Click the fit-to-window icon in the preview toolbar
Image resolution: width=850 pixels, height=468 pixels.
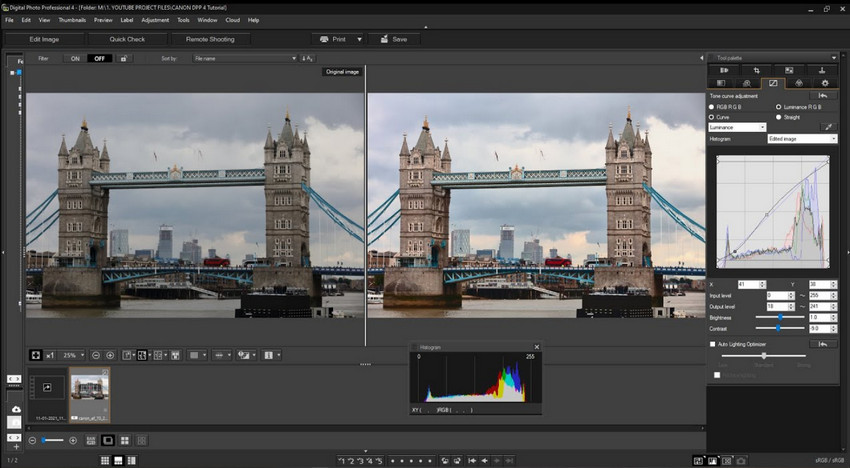point(36,355)
